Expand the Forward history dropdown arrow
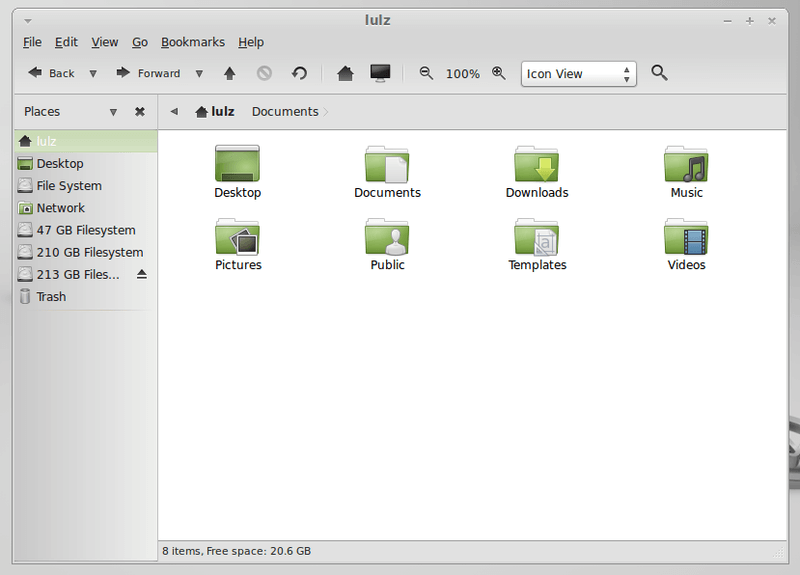 click(199, 73)
